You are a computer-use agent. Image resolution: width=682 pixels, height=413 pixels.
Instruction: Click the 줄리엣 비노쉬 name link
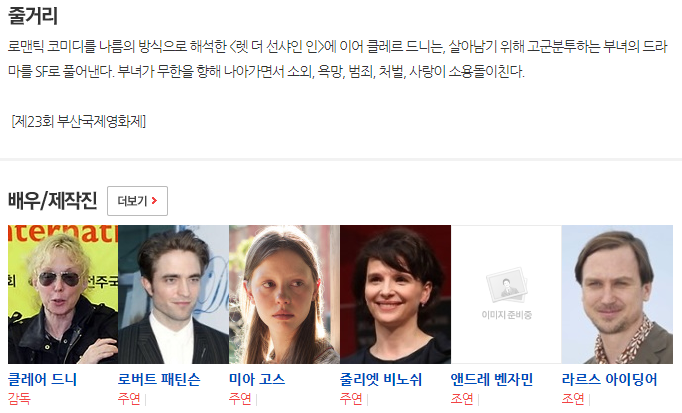(x=381, y=380)
